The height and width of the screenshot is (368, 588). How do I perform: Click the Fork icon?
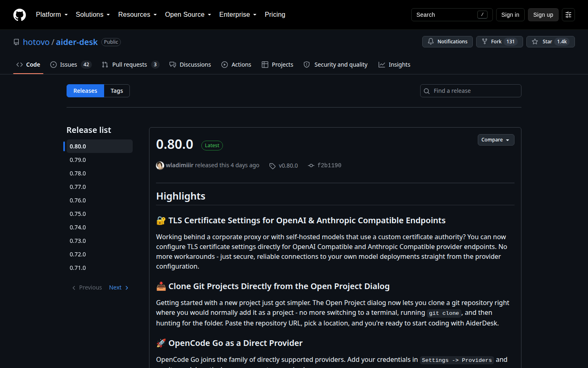click(x=485, y=42)
